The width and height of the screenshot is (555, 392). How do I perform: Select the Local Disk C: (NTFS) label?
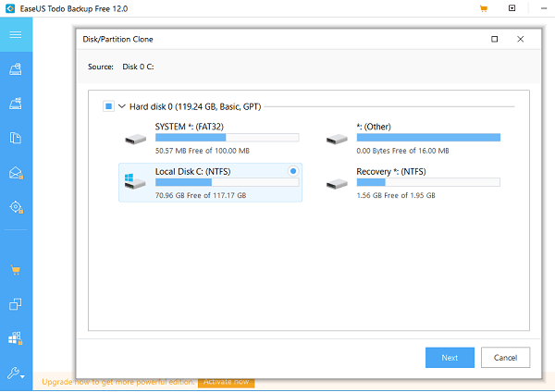pos(193,172)
